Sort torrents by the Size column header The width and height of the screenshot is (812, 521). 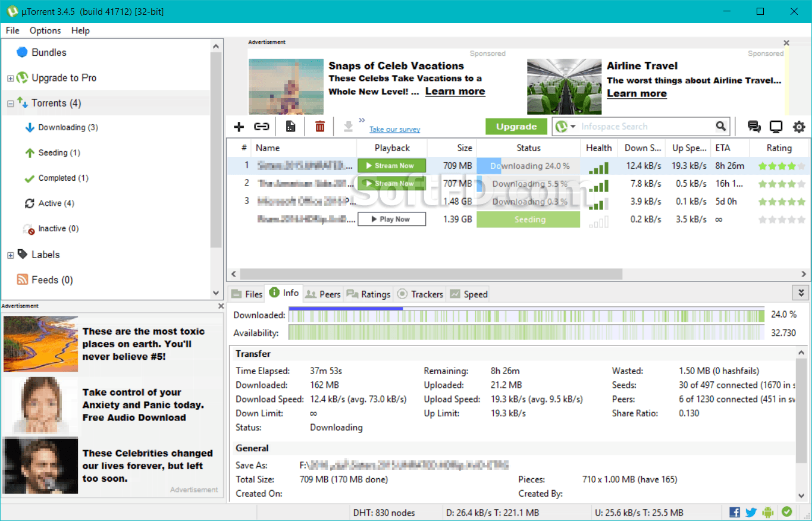452,148
